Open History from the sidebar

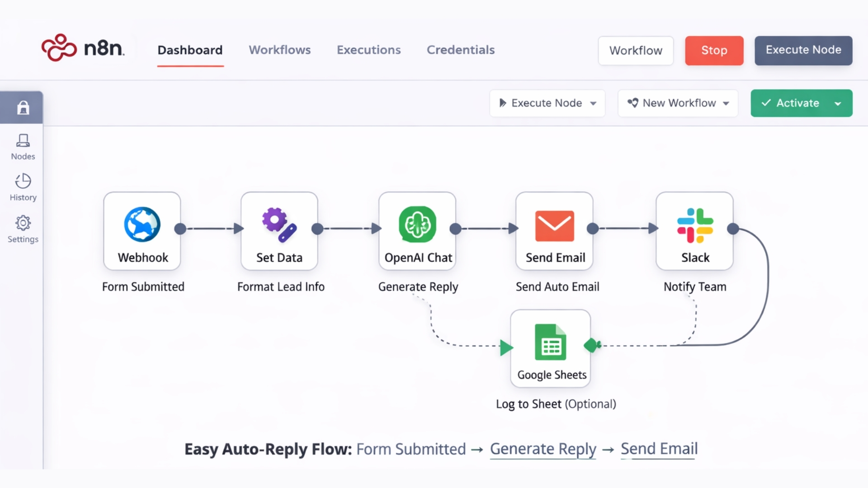[23, 188]
